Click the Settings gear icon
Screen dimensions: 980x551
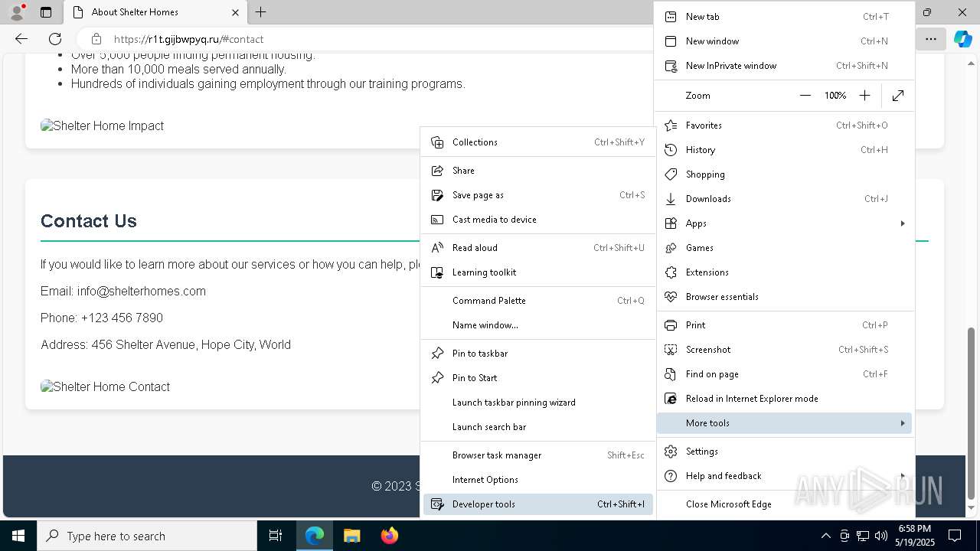coord(671,452)
